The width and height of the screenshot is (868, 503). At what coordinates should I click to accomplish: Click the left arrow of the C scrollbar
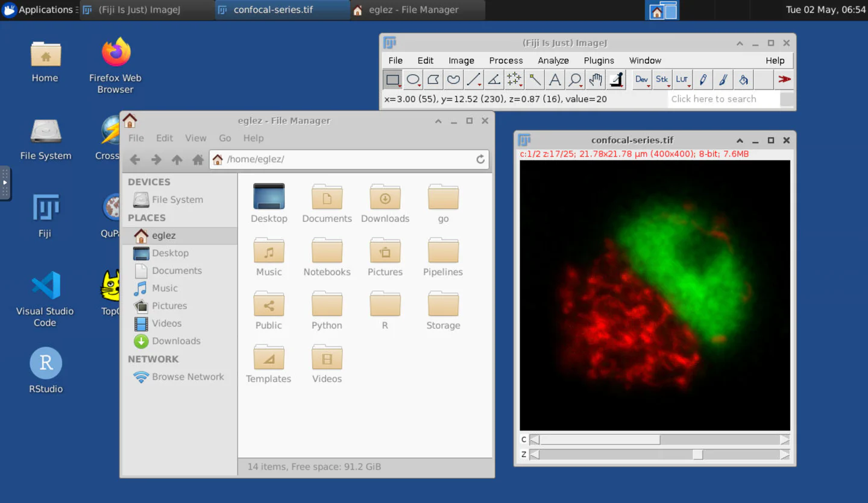pos(535,440)
